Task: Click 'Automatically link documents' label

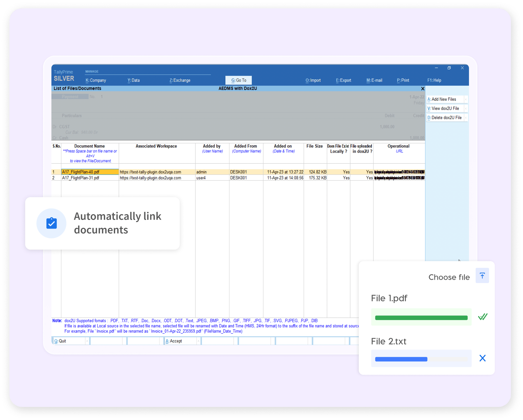Action: 118,223
